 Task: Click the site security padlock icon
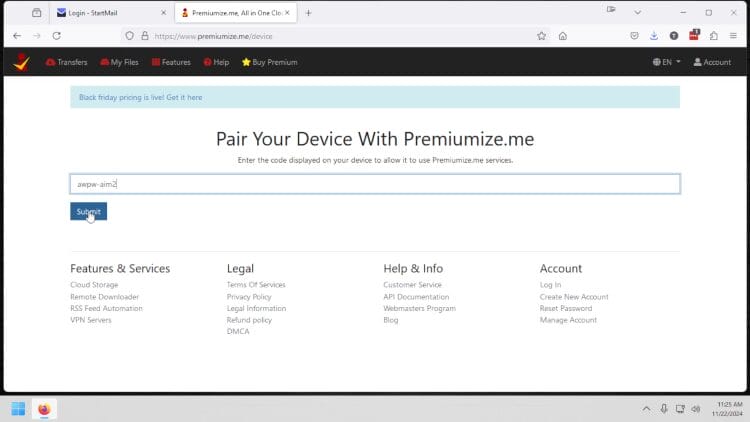[145, 36]
